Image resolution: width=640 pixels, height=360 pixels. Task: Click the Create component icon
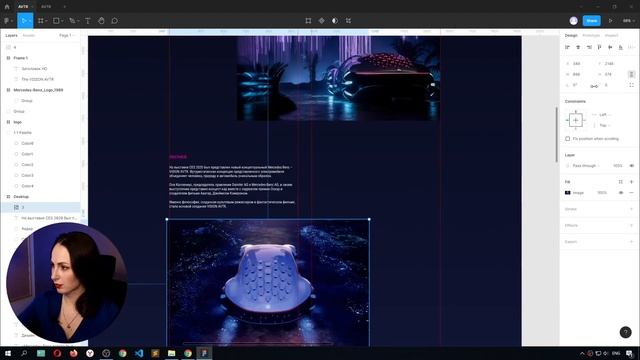(x=322, y=20)
